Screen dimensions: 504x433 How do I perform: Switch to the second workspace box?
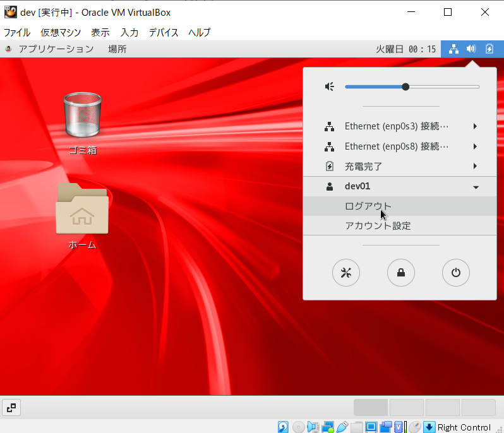point(407,407)
